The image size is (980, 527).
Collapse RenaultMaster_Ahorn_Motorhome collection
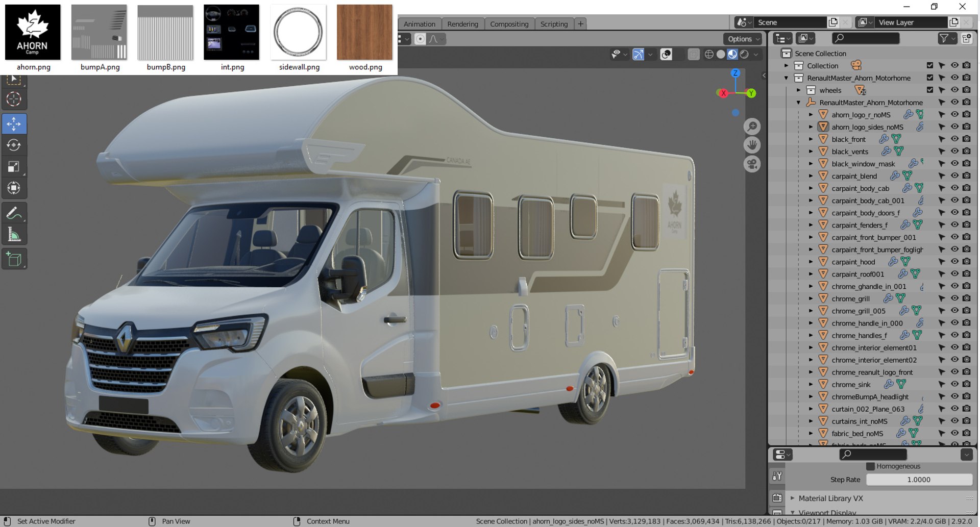click(x=787, y=78)
